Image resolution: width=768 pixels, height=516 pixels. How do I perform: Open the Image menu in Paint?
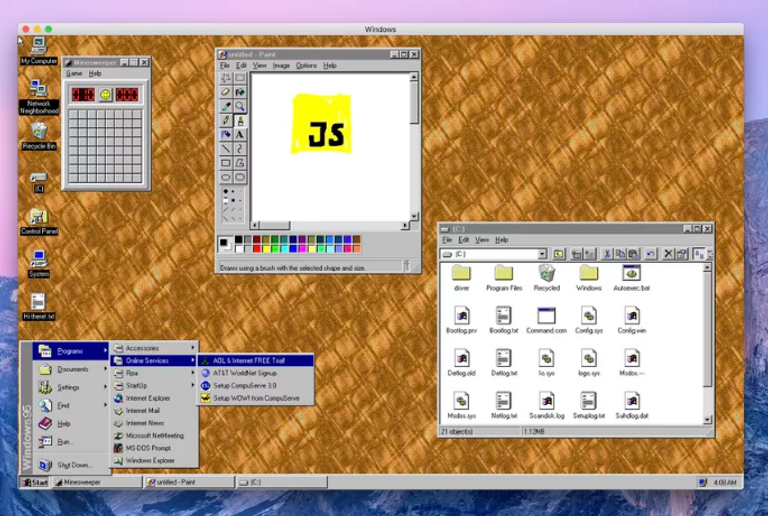point(281,66)
